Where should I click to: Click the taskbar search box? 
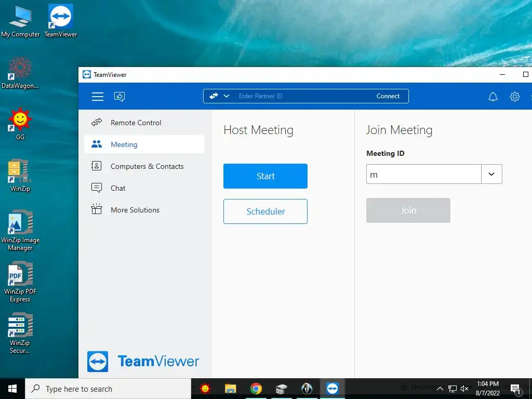point(108,389)
